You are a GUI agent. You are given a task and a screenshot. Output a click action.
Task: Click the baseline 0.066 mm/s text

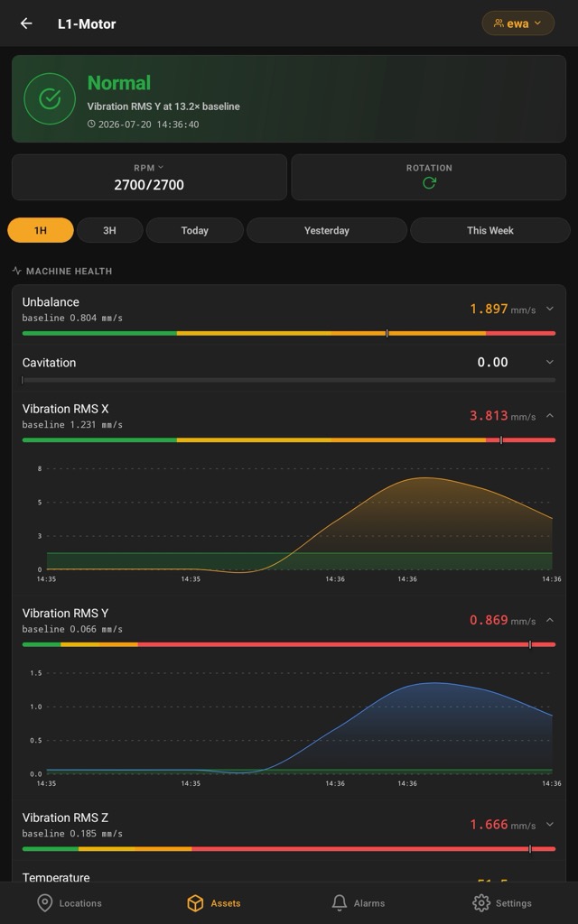click(x=72, y=629)
